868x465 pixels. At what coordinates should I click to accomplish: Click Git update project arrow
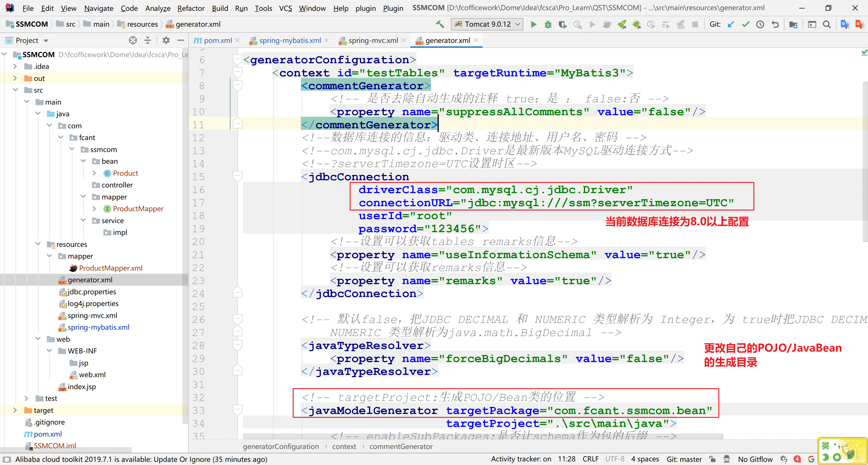point(731,24)
